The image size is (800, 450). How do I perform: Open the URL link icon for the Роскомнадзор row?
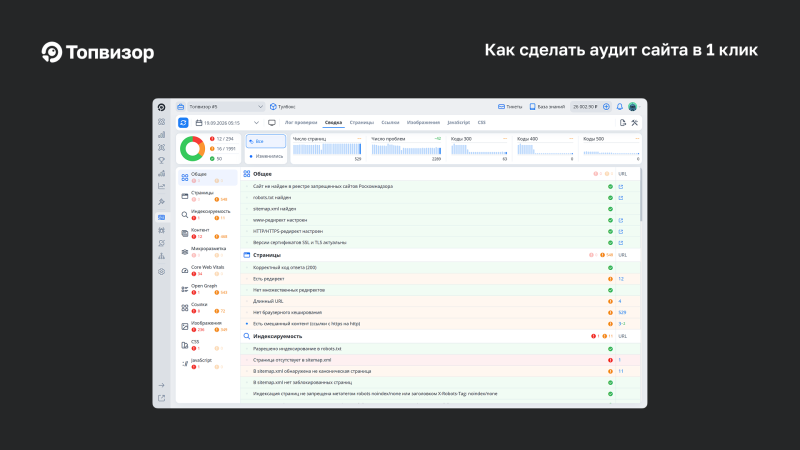[621, 187]
